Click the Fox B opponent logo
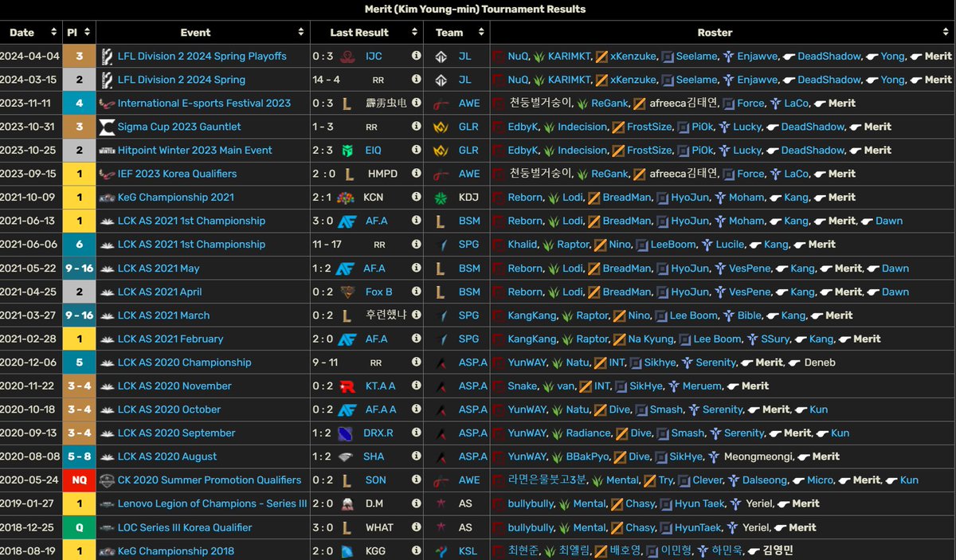Screen dimensions: 956x560 [347, 292]
